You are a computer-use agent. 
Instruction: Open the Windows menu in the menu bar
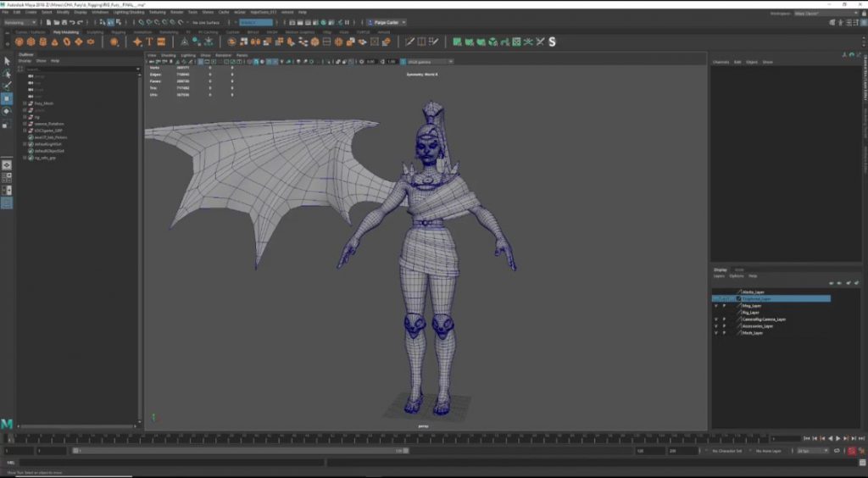[x=100, y=12]
